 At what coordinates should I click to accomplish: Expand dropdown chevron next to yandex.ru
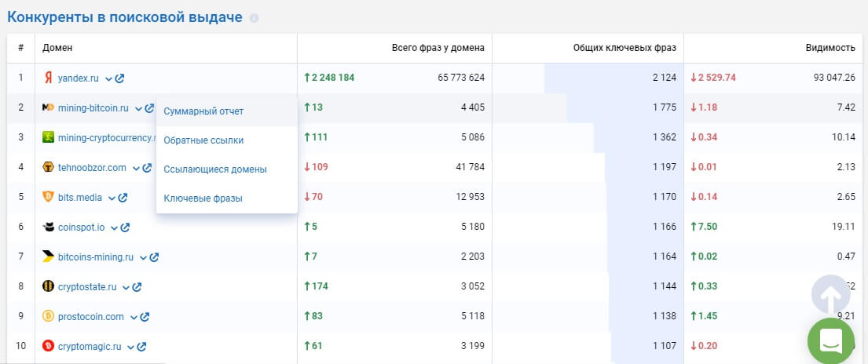[x=108, y=78]
